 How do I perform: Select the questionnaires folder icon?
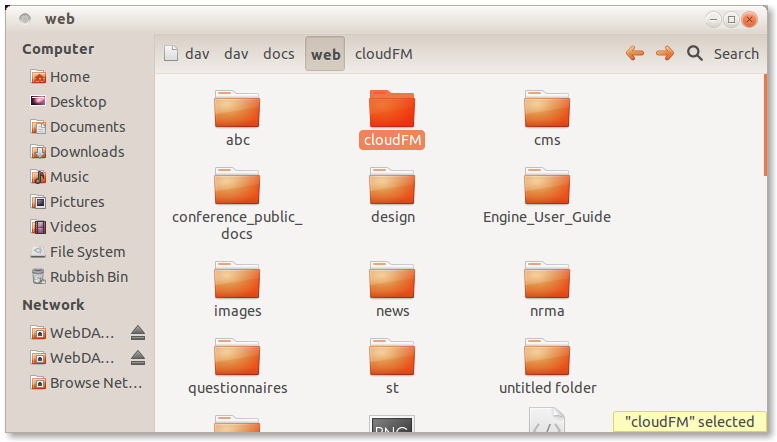237,357
